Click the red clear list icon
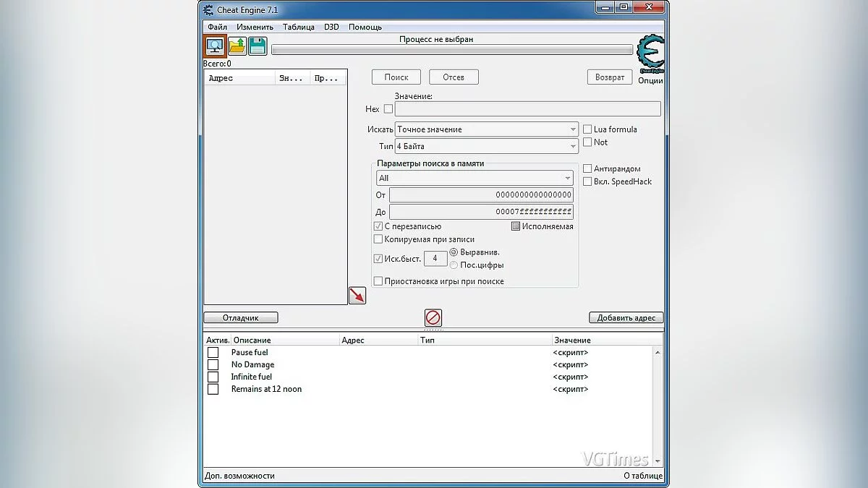868x488 pixels. [x=433, y=317]
